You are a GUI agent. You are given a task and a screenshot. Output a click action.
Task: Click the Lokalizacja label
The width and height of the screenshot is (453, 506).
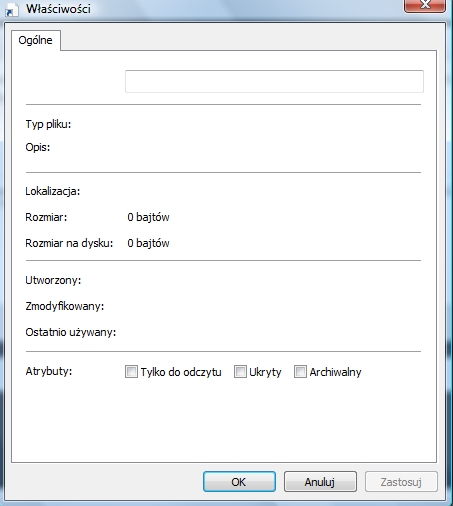53,191
